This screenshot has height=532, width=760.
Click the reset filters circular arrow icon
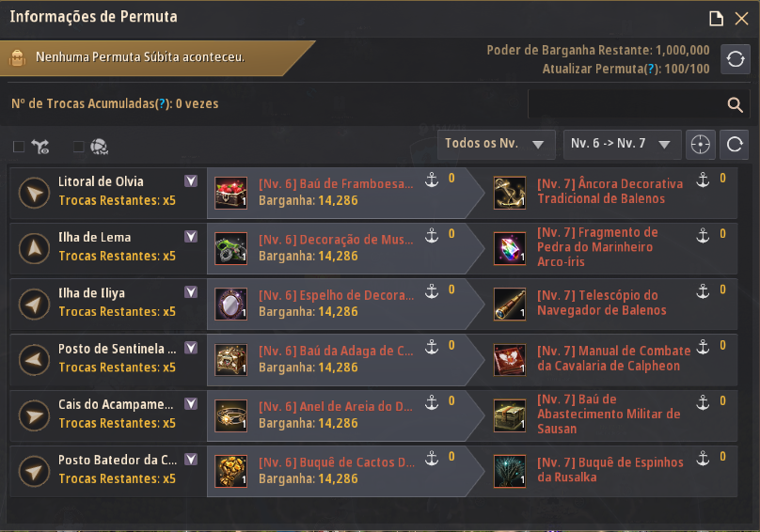tap(735, 144)
